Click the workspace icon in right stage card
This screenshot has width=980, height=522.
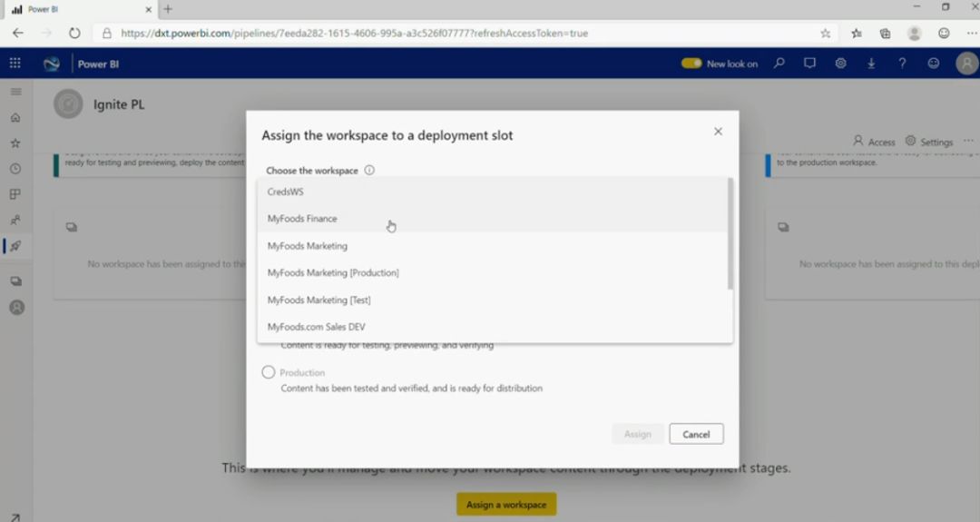[x=783, y=227]
